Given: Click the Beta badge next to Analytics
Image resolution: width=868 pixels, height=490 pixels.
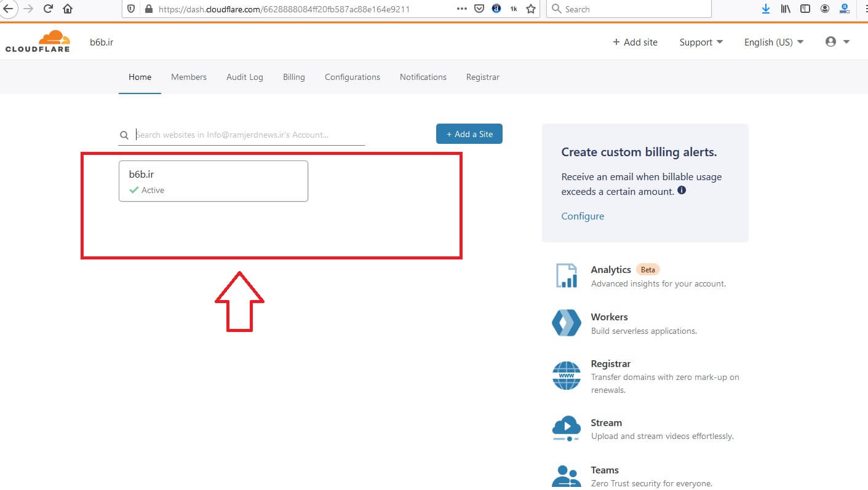Looking at the screenshot, I should point(648,270).
